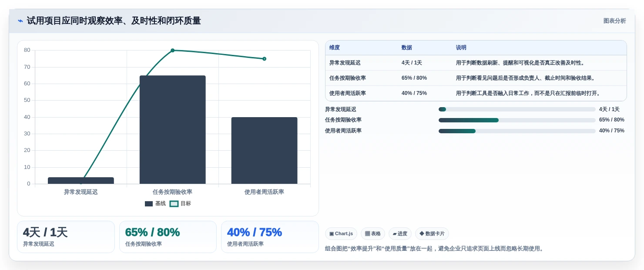
Task: Click the 使用者周活跃率 bar in the chart
Action: 264,151
